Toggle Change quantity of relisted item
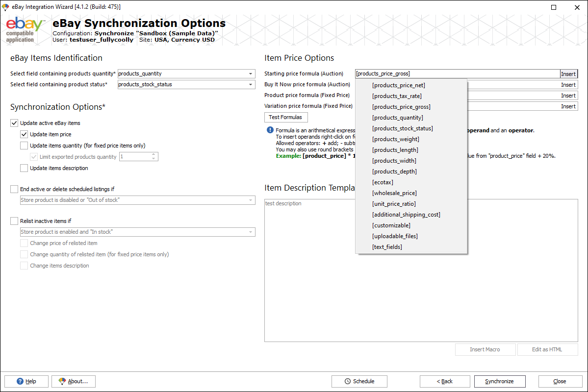 pos(24,254)
